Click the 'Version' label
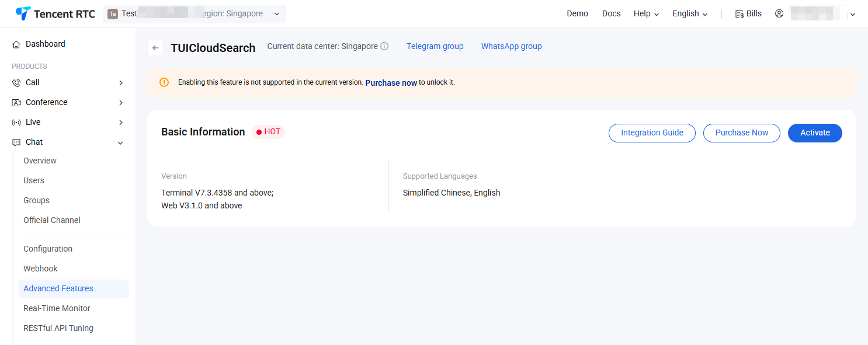Screen dimensions: 868x345 point(174,176)
